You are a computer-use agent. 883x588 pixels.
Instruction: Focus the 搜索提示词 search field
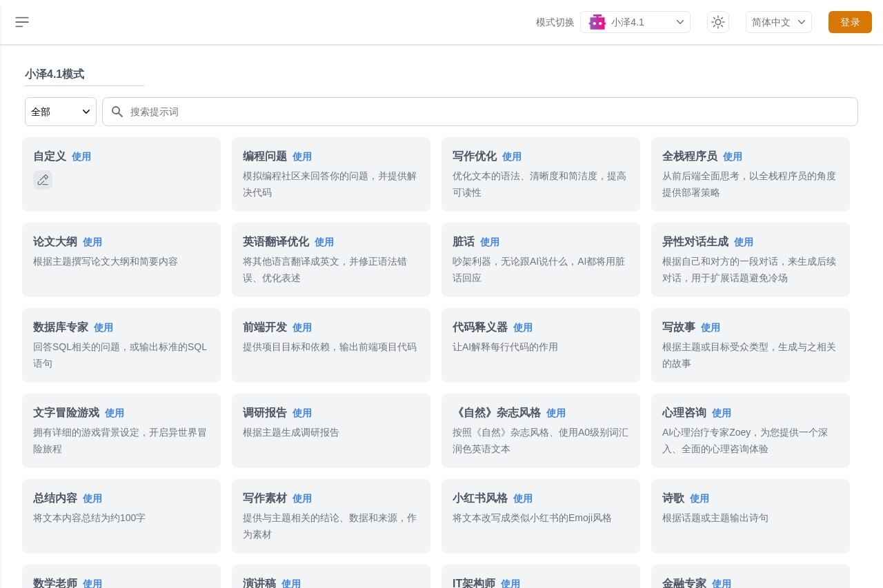[x=480, y=112]
